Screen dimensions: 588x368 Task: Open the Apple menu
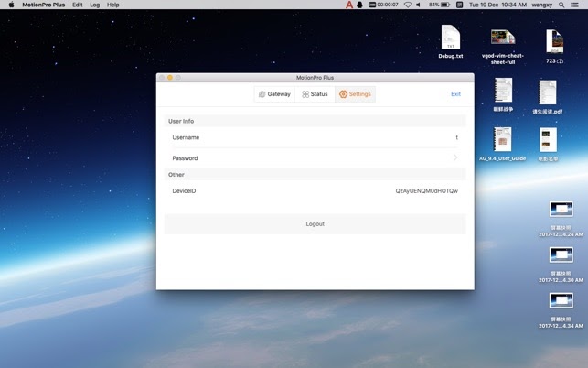point(11,5)
